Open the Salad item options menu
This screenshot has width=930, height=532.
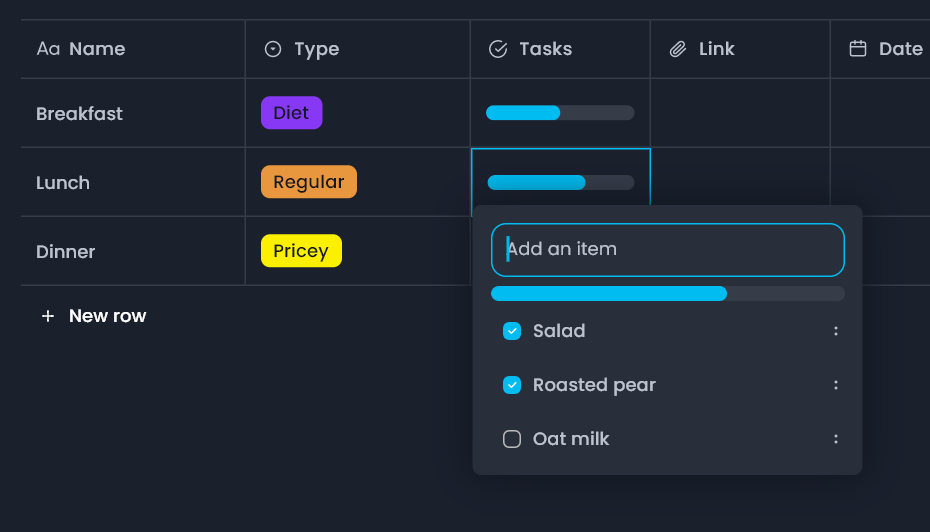click(836, 331)
